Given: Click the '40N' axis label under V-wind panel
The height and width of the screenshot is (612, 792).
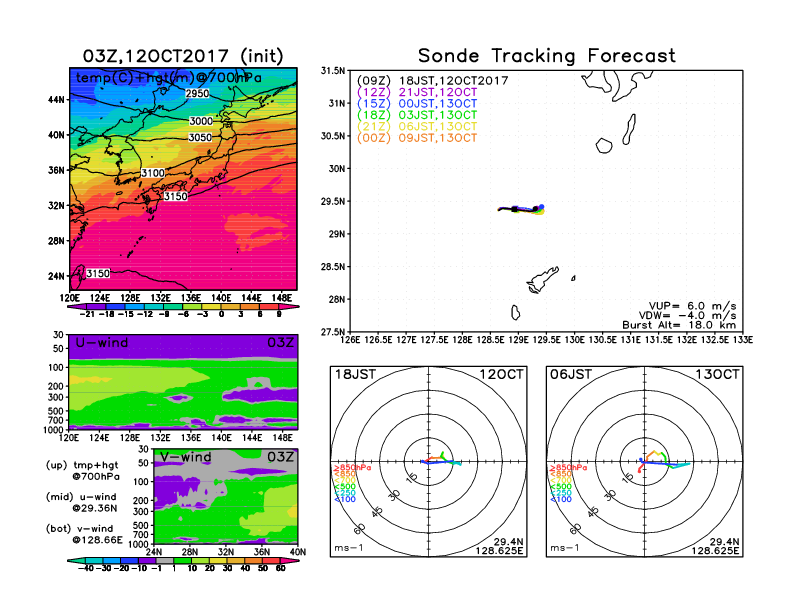Looking at the screenshot, I should coord(298,552).
